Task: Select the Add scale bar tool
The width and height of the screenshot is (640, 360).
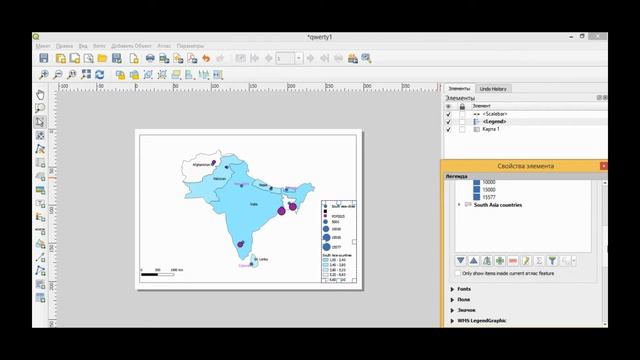Action: (40, 231)
